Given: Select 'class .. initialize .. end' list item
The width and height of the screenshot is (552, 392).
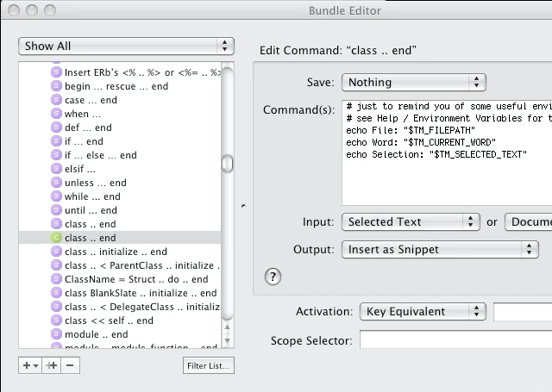Looking at the screenshot, I should pos(120,252).
